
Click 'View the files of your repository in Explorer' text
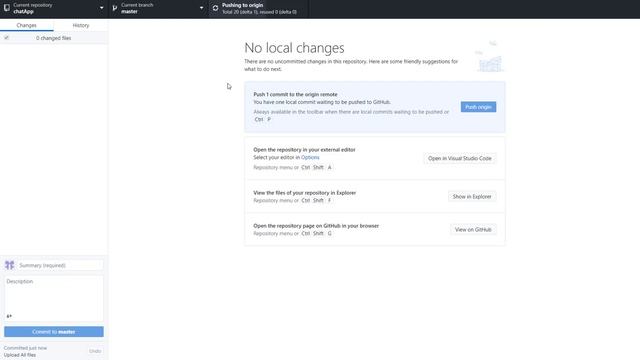point(304,193)
